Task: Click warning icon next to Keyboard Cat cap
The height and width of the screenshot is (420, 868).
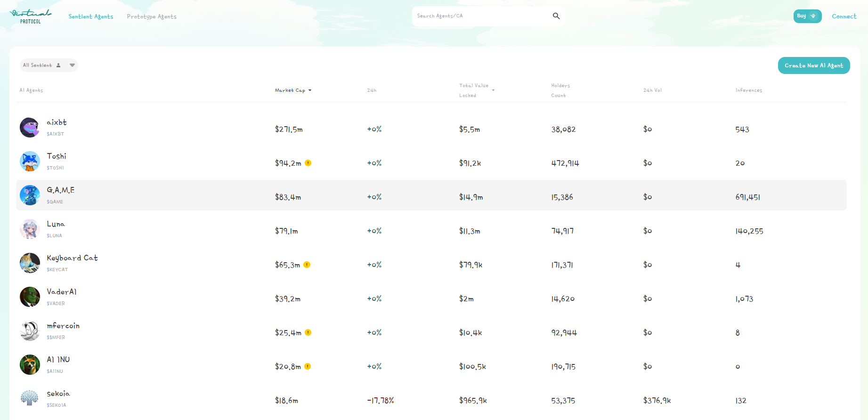Action: tap(307, 265)
